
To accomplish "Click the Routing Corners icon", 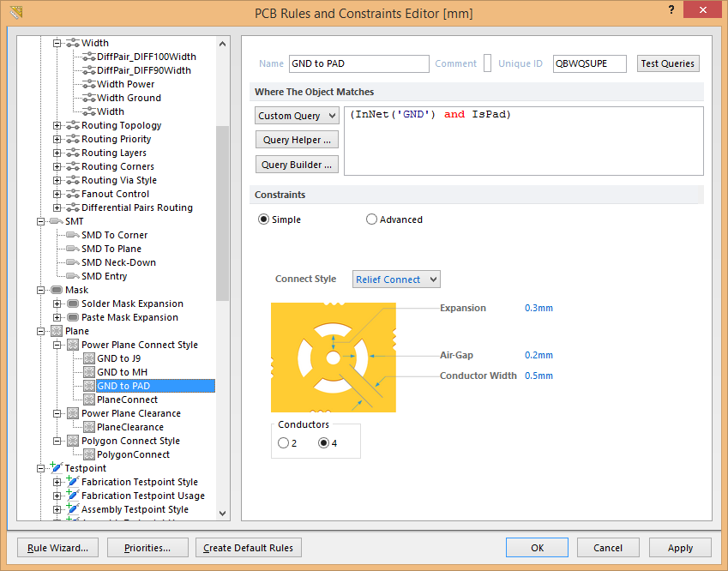I will pos(72,166).
